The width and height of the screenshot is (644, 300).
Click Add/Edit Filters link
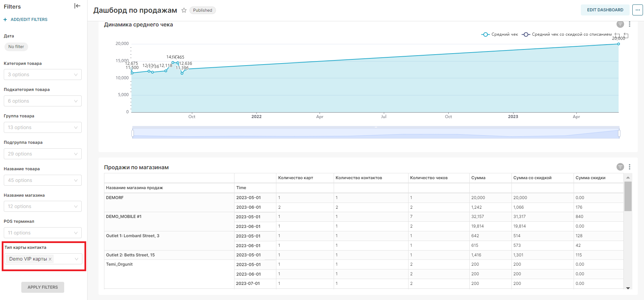tap(29, 20)
